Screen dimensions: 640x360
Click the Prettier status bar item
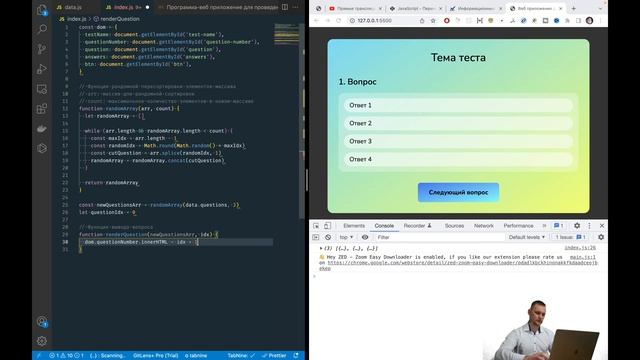[274, 356]
